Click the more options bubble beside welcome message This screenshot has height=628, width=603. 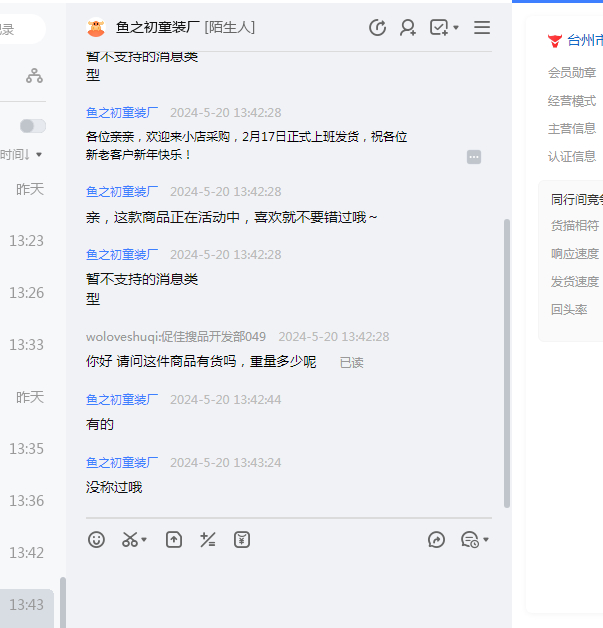point(474,157)
